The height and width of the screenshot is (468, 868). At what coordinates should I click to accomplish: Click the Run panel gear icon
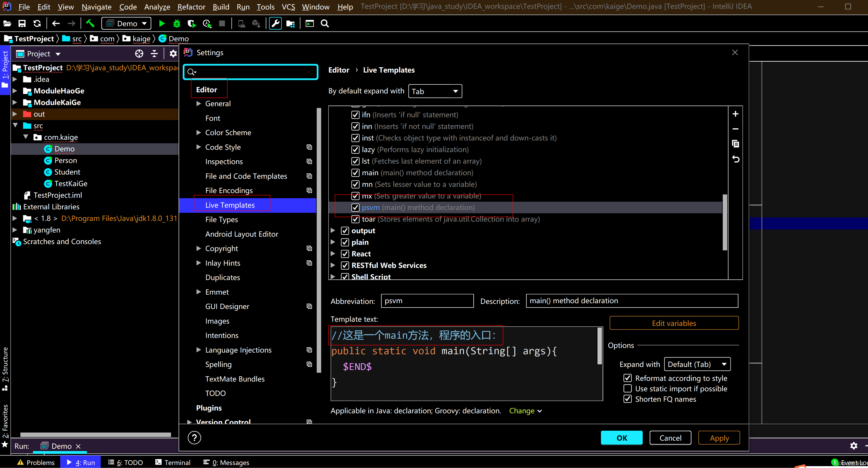point(854,446)
